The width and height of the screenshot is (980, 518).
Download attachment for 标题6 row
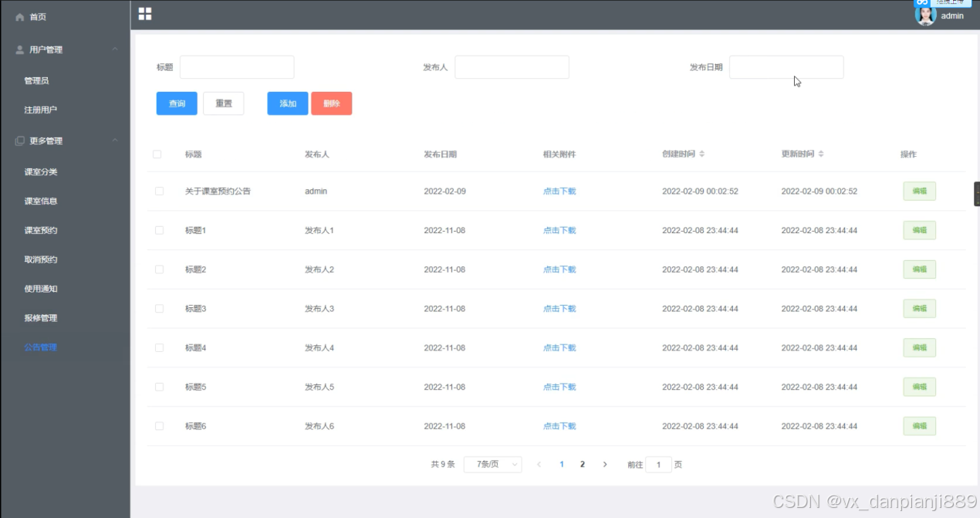click(559, 425)
